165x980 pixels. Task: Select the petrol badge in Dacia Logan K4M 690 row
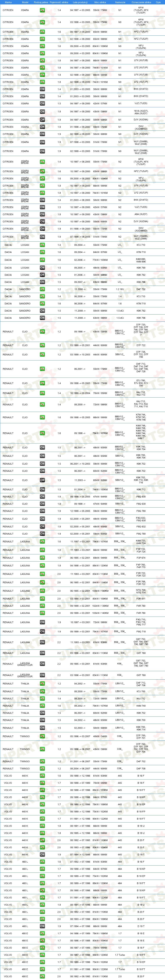(42, 260)
